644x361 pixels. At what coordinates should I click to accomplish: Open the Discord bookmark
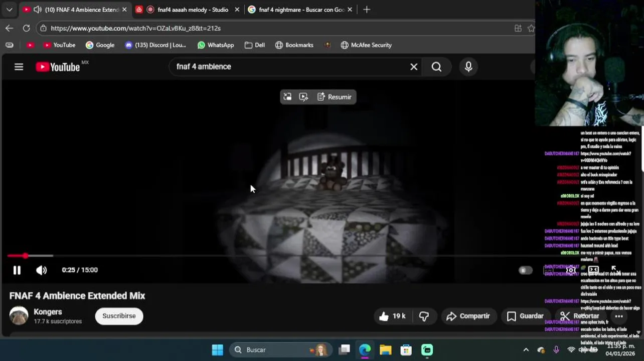tap(155, 45)
